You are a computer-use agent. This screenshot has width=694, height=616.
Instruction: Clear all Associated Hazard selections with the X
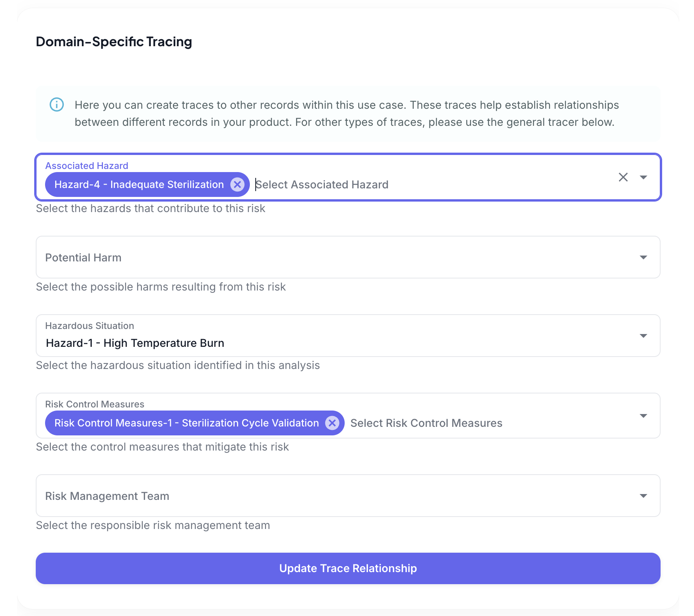623,177
